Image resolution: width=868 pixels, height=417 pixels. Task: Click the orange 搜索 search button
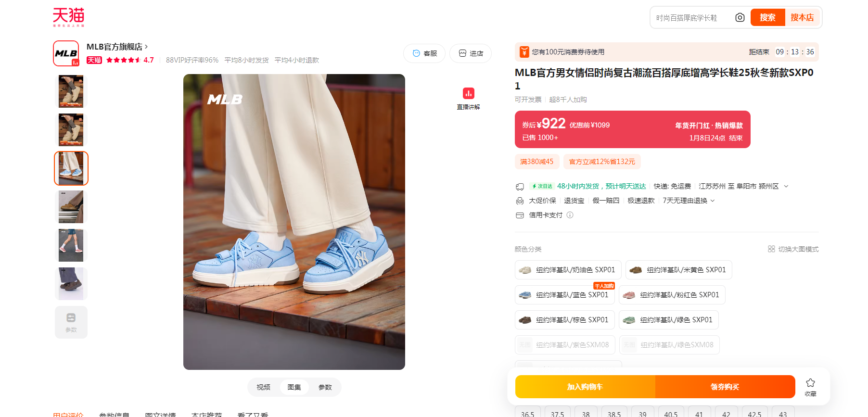point(767,18)
